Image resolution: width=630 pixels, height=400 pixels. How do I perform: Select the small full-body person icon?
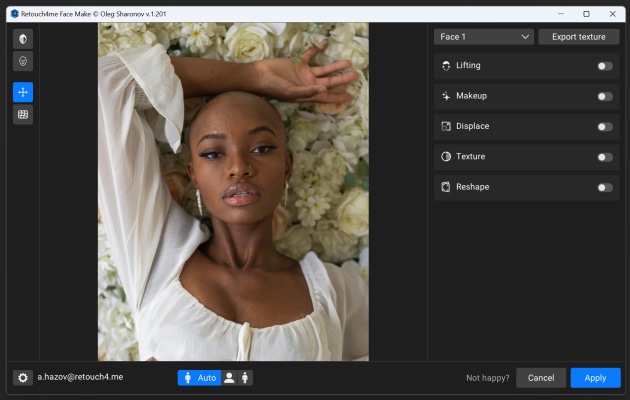246,378
